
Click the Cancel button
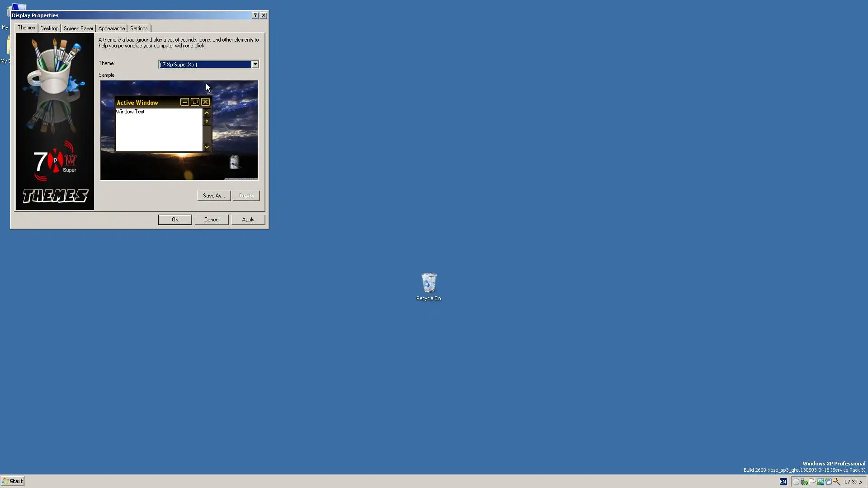[x=212, y=220]
